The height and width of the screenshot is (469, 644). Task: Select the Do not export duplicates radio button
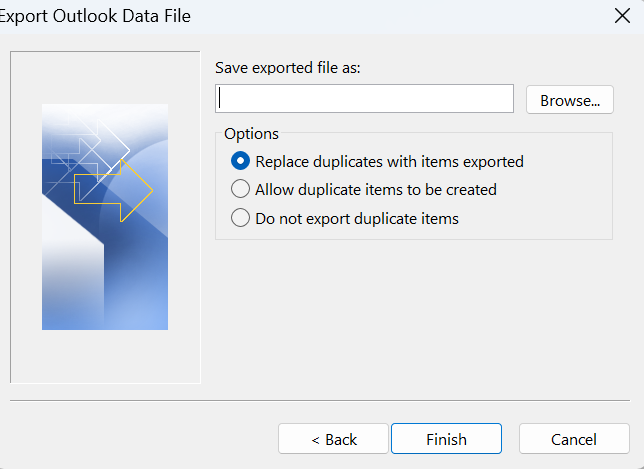(240, 218)
